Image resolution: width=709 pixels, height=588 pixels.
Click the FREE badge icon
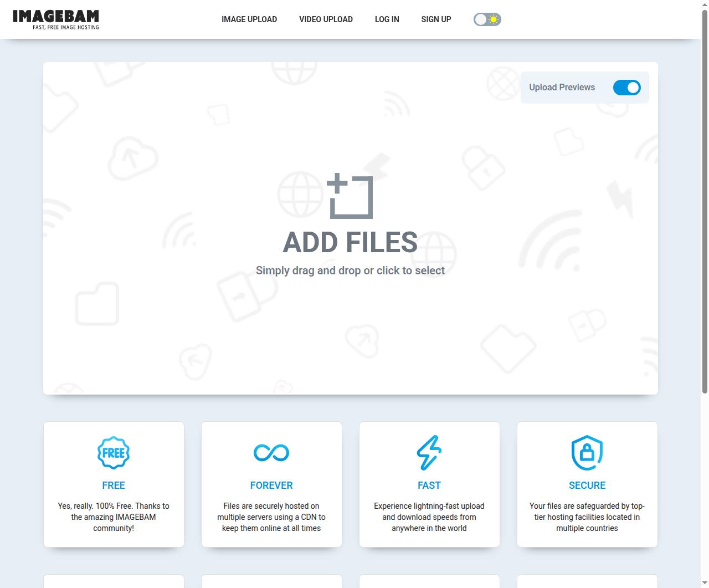(x=114, y=453)
